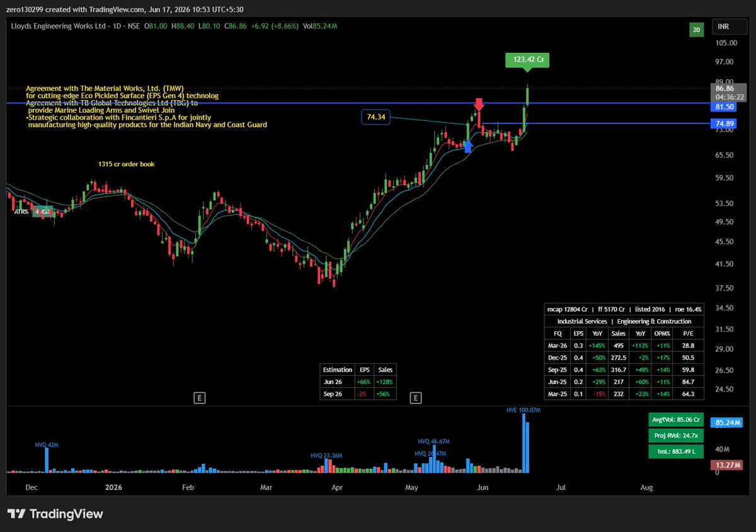This screenshot has width=756, height=532.
Task: Click the Sep 26 estimation row
Action: [x=358, y=393]
